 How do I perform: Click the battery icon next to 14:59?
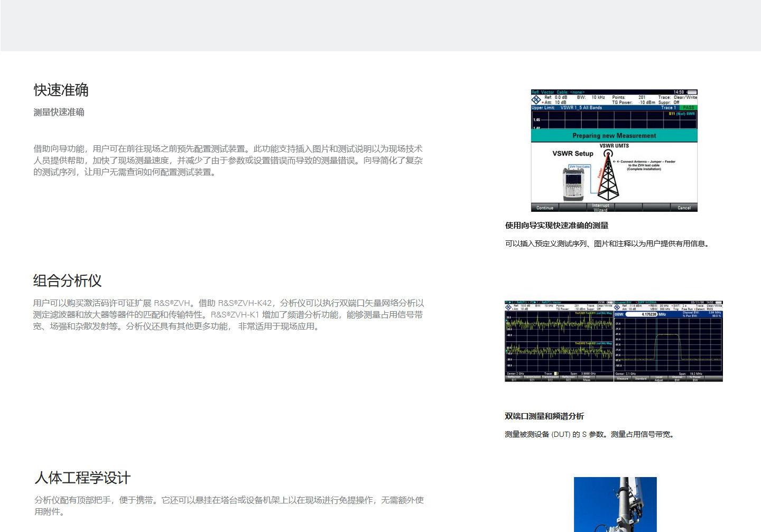click(691, 92)
